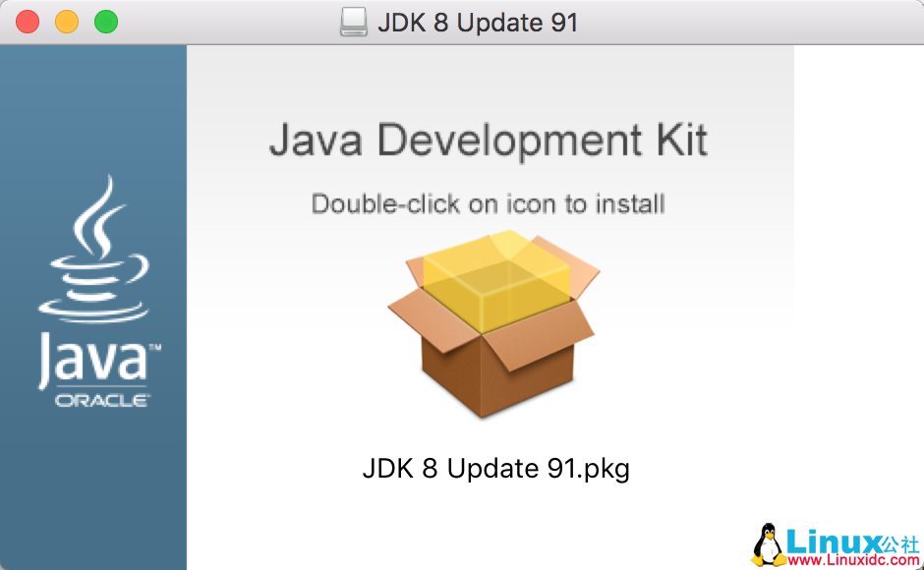This screenshot has height=570, width=924.
Task: Click the TM mark beside Java wordmark
Action: (154, 348)
